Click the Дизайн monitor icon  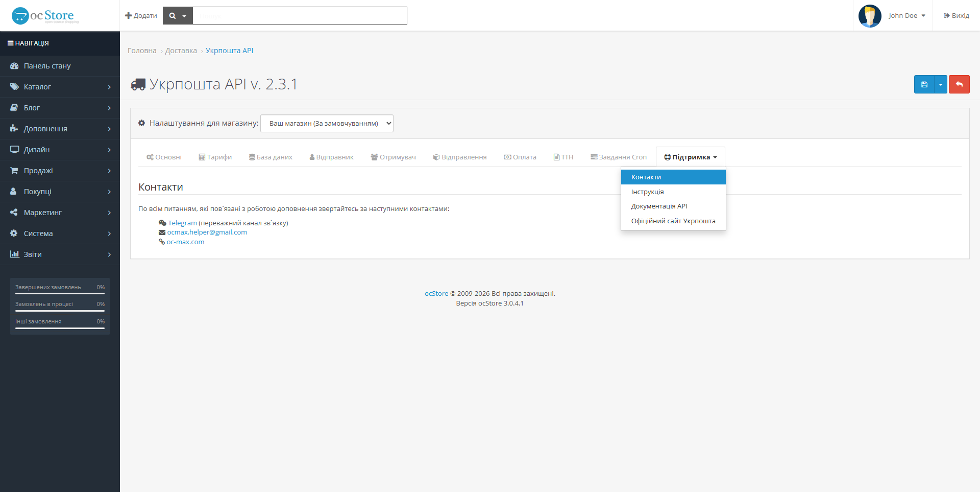pos(14,150)
